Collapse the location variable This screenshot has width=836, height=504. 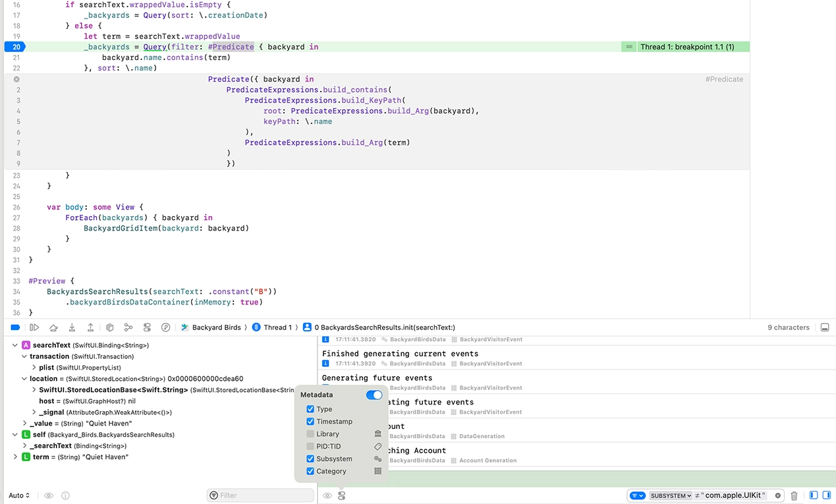click(x=24, y=379)
